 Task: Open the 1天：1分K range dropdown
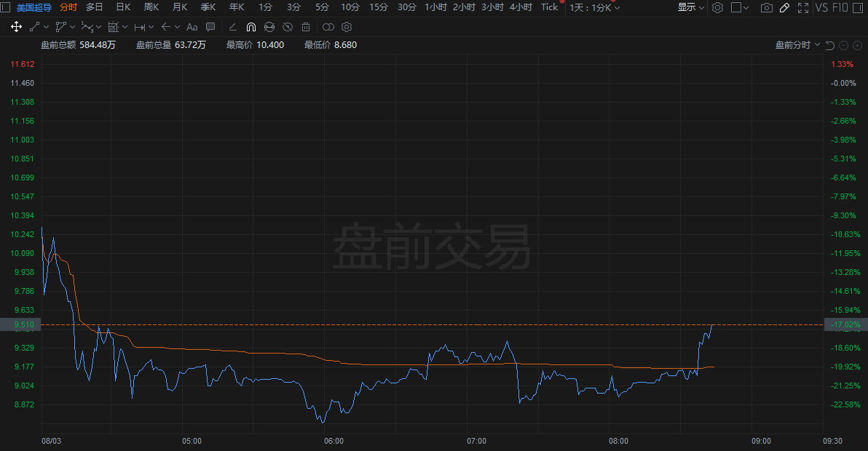click(x=594, y=7)
